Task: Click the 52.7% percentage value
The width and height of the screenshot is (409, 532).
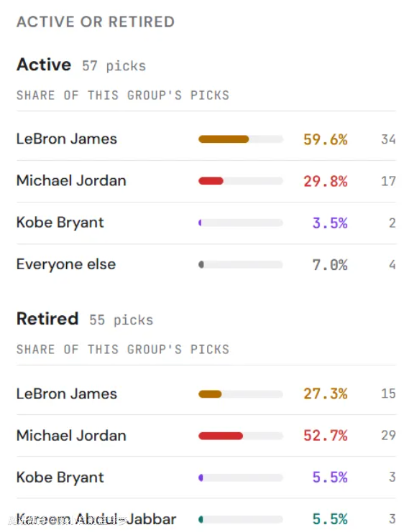Action: coord(326,436)
